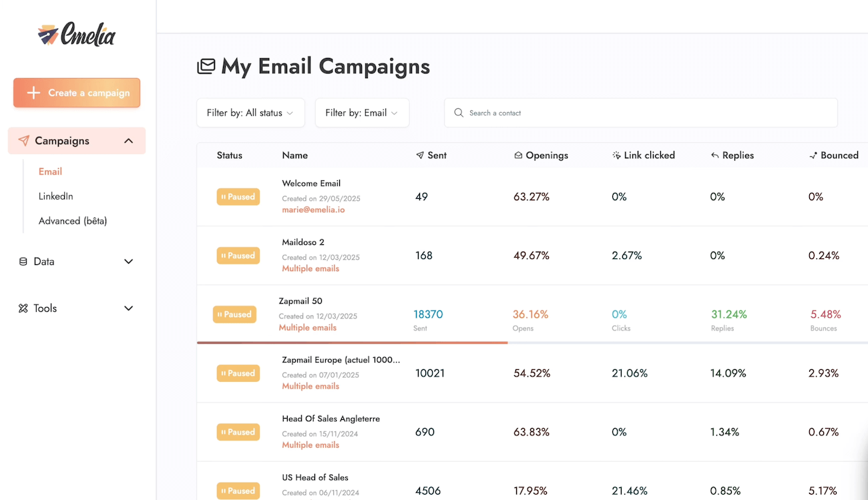
Task: Open the Filter by Email dropdown
Action: coord(362,113)
